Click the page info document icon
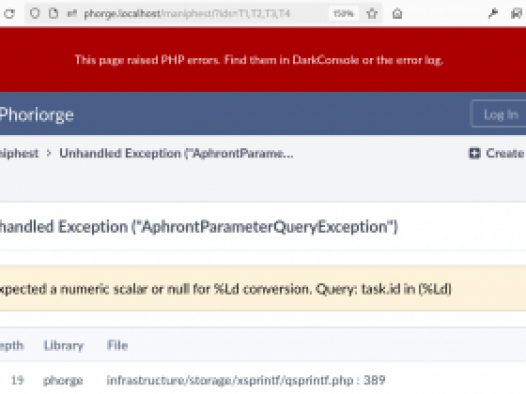The width and height of the screenshot is (526, 394). pos(53,13)
